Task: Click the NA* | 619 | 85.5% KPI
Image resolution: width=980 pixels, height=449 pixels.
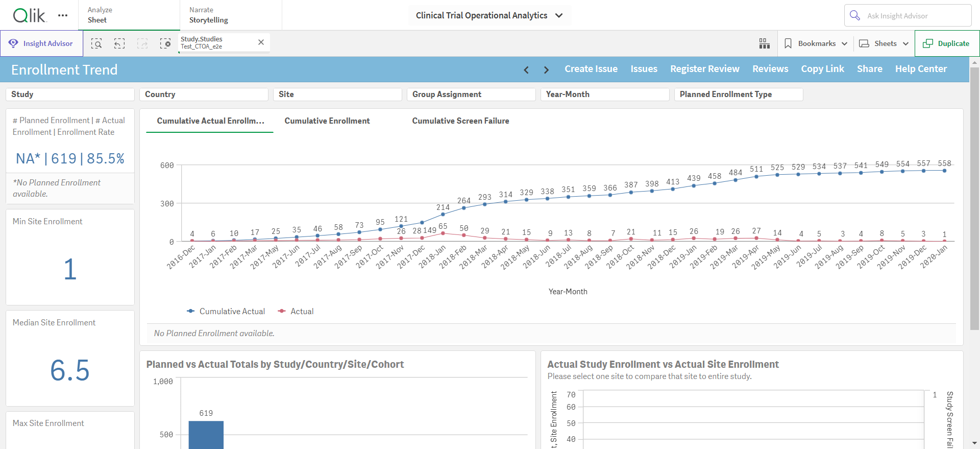Action: pyautogui.click(x=70, y=158)
